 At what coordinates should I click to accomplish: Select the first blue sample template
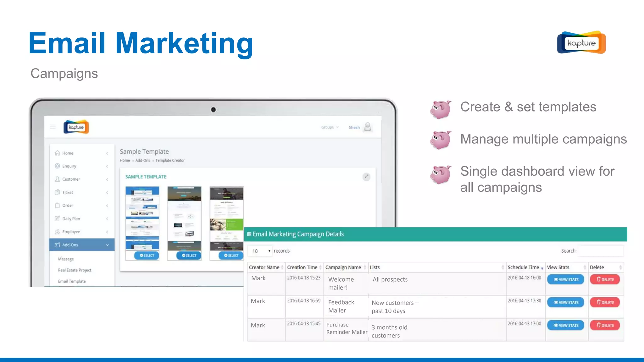[147, 255]
